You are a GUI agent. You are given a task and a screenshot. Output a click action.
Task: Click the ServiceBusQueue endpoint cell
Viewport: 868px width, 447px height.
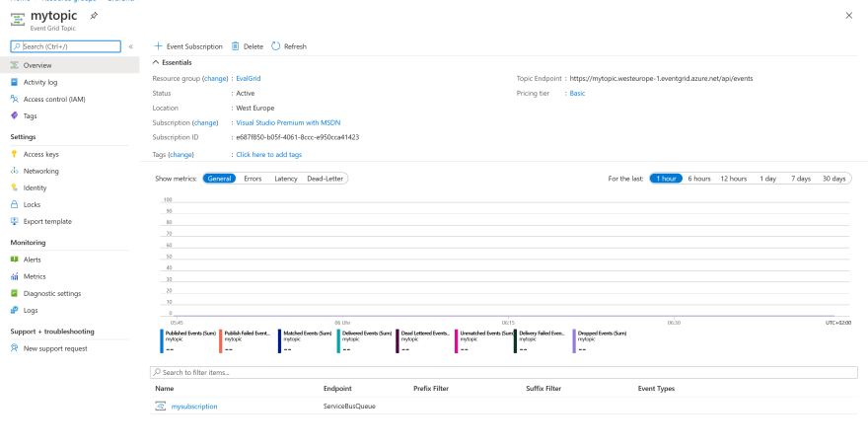click(x=349, y=406)
